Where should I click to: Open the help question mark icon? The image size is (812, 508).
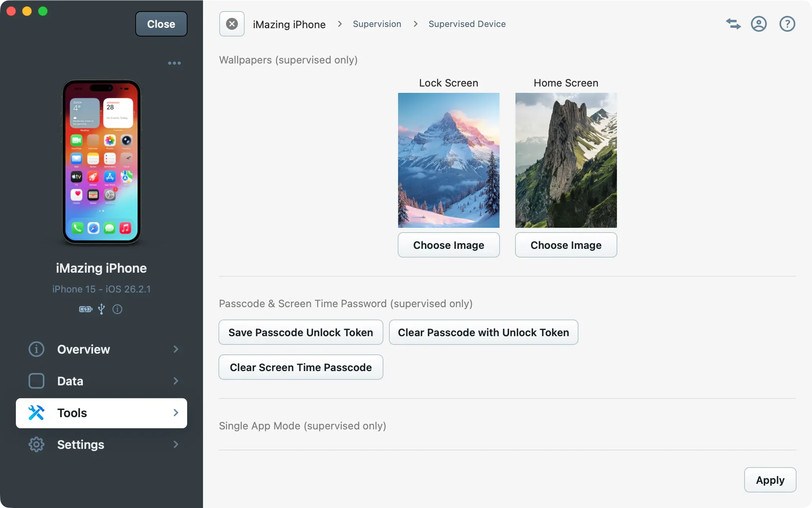click(787, 24)
